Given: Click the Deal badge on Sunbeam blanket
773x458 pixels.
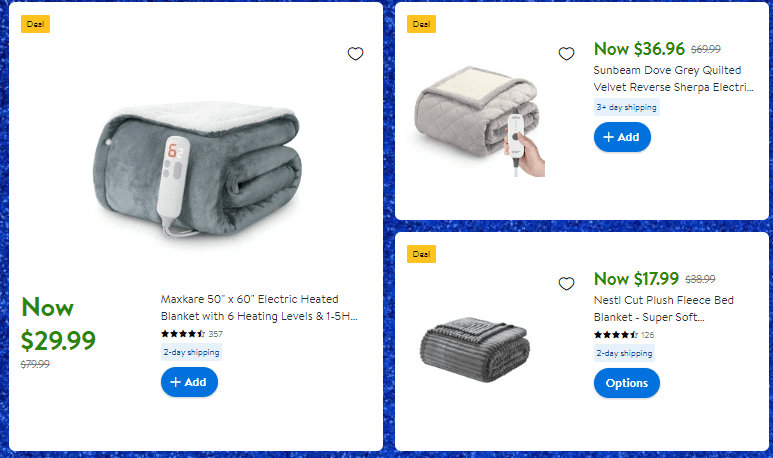Looking at the screenshot, I should coord(422,24).
